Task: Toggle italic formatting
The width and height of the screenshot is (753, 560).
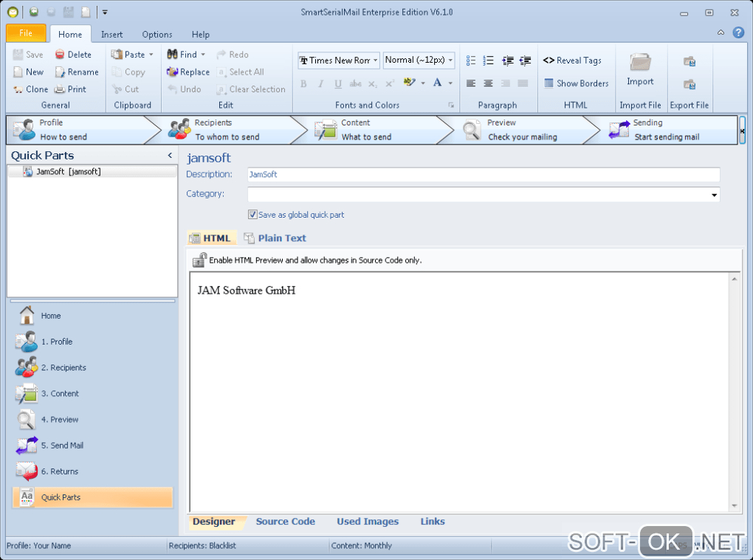Action: click(321, 83)
